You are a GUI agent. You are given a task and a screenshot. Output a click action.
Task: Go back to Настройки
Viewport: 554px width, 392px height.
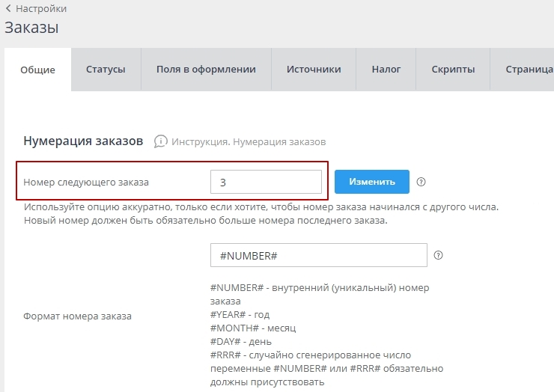(41, 8)
